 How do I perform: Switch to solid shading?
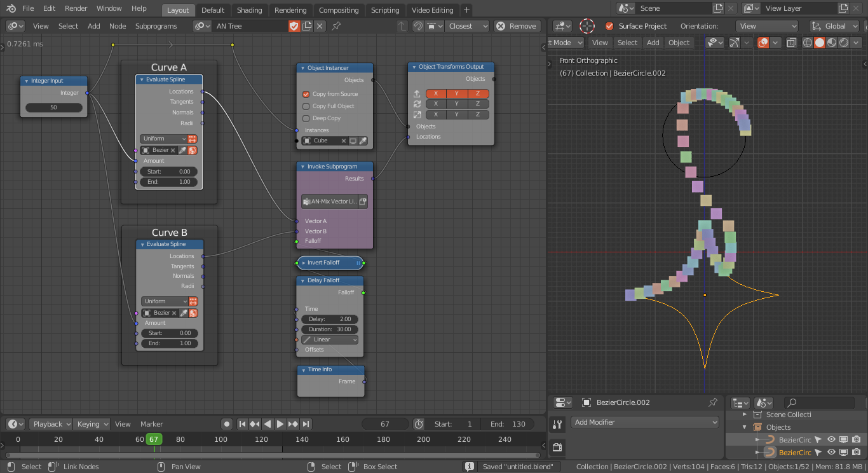pyautogui.click(x=820, y=43)
